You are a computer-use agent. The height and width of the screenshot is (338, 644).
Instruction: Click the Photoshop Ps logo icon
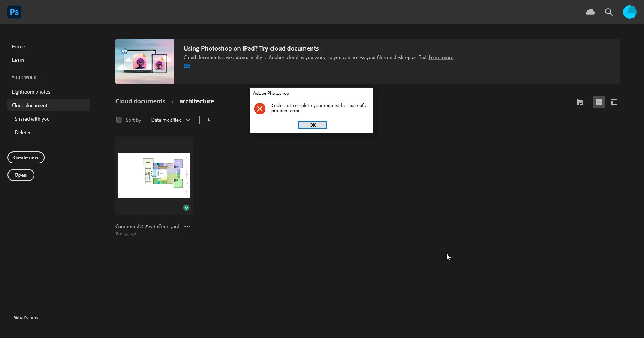tap(14, 12)
